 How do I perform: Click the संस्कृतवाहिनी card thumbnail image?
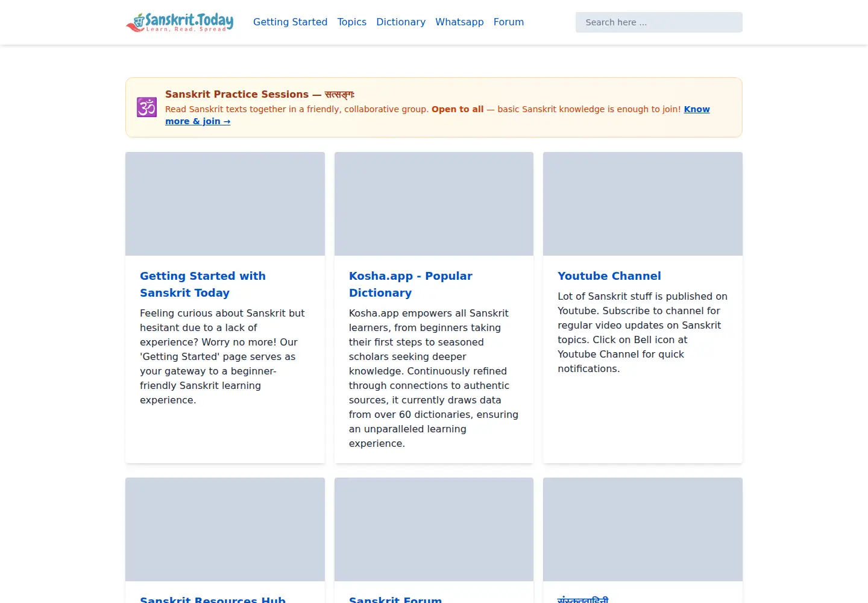pyautogui.click(x=643, y=529)
